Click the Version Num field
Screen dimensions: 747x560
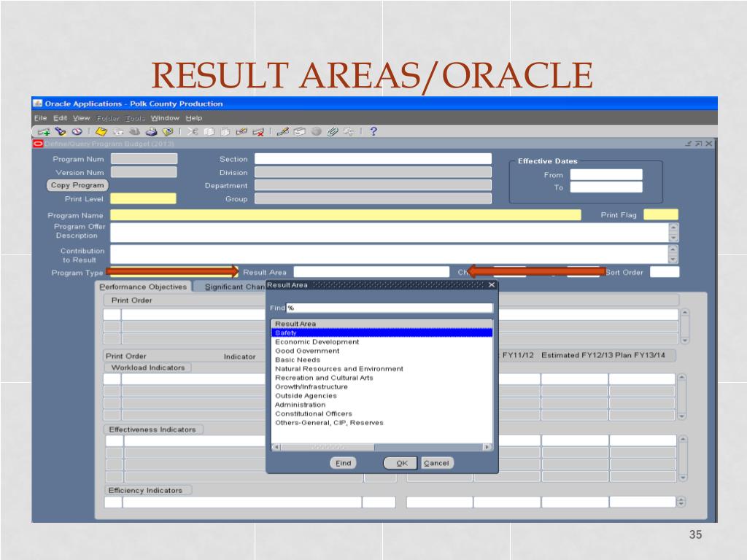144,172
